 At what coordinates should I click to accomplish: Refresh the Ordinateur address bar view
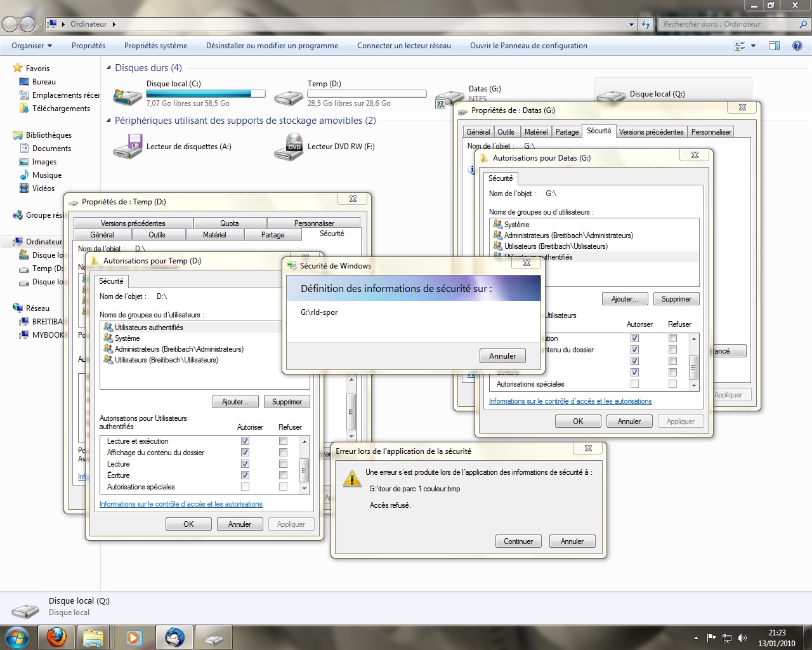646,24
